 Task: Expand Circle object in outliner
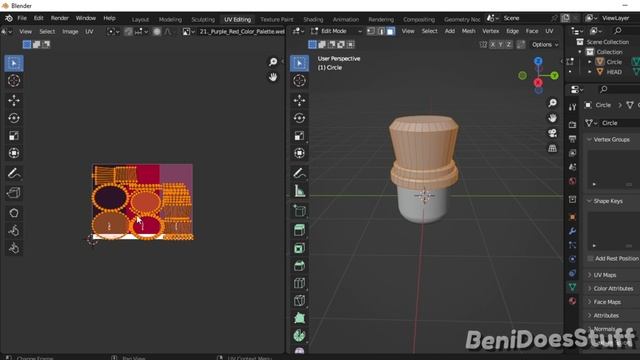tap(589, 62)
